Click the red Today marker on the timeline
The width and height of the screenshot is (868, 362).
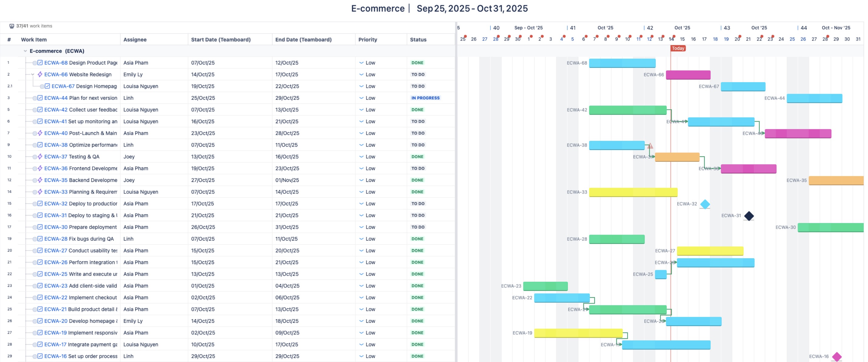click(x=678, y=48)
